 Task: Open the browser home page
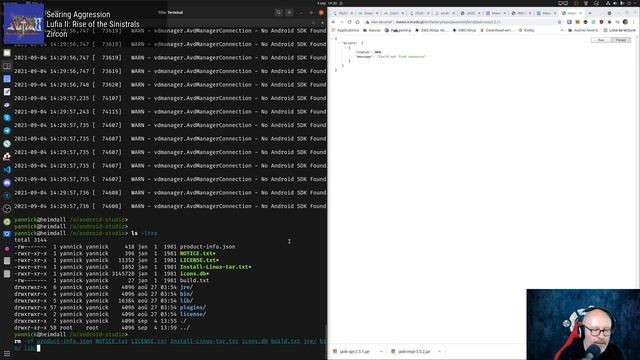(x=358, y=22)
